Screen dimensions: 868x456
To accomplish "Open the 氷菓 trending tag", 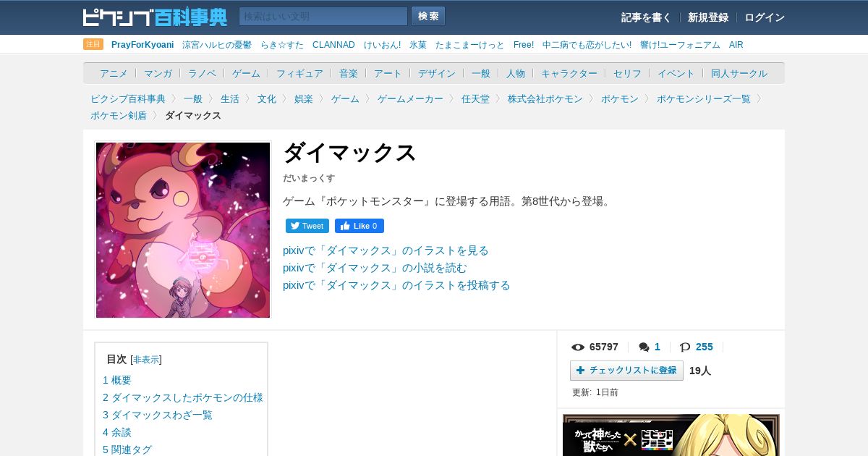I will (418, 45).
